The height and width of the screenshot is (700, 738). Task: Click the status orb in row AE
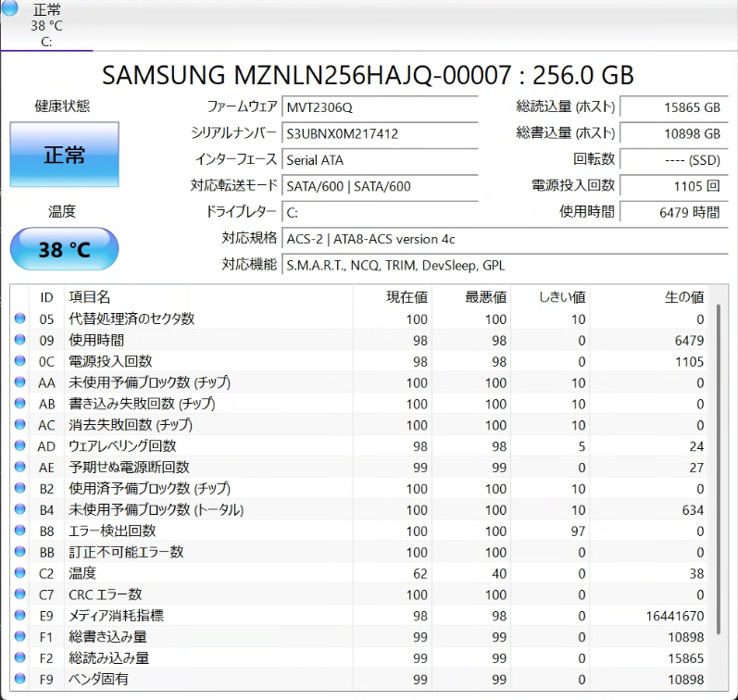click(19, 467)
